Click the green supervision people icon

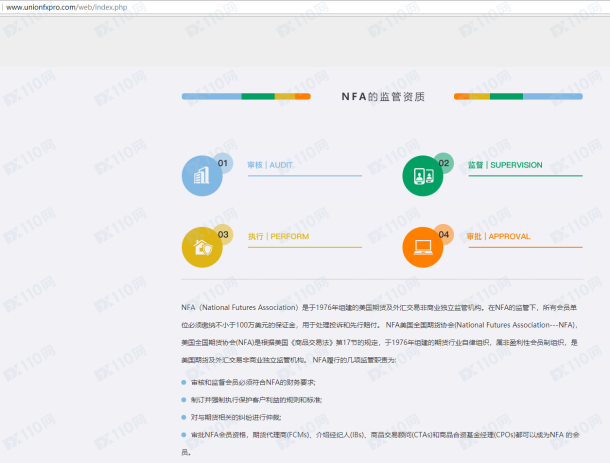(x=423, y=176)
